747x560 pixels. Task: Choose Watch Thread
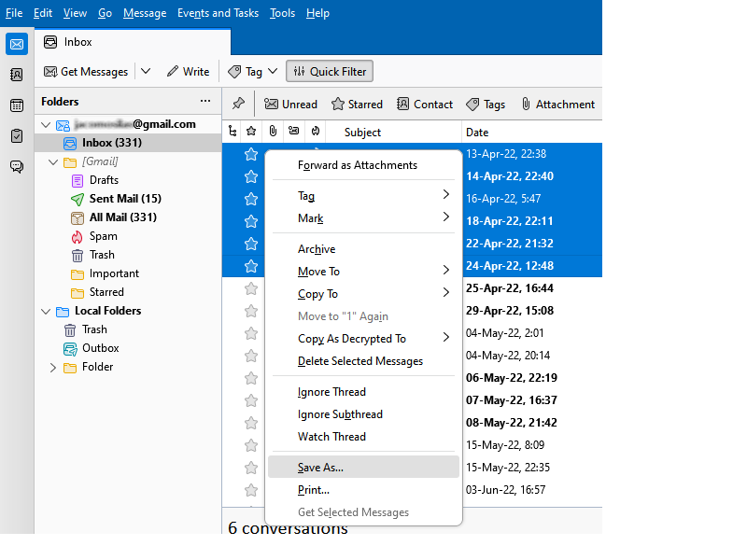pos(363,437)
